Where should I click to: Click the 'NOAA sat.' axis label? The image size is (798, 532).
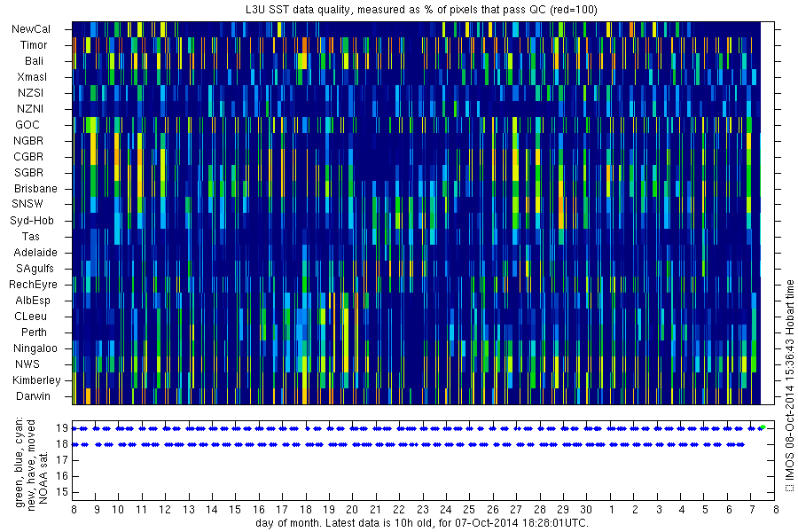point(43,477)
